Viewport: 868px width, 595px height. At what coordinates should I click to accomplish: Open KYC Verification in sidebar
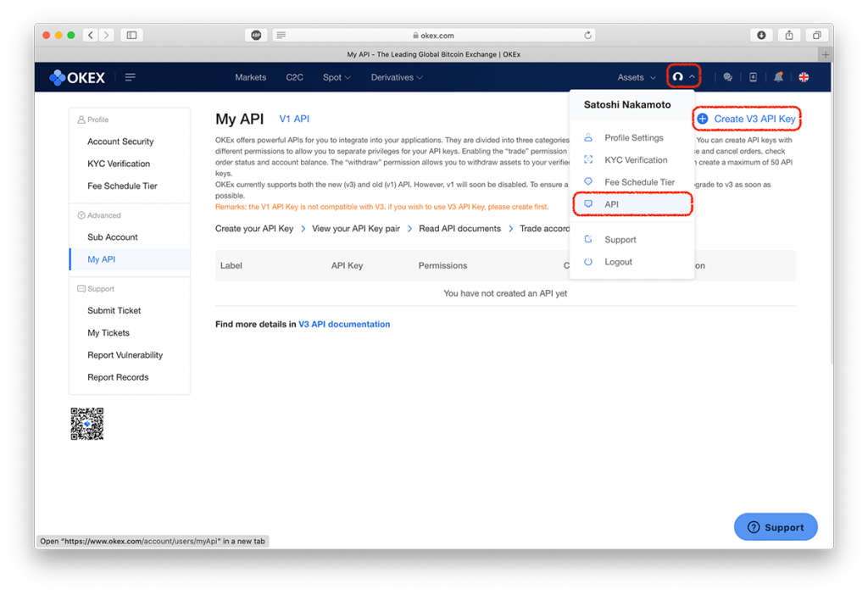(x=119, y=164)
